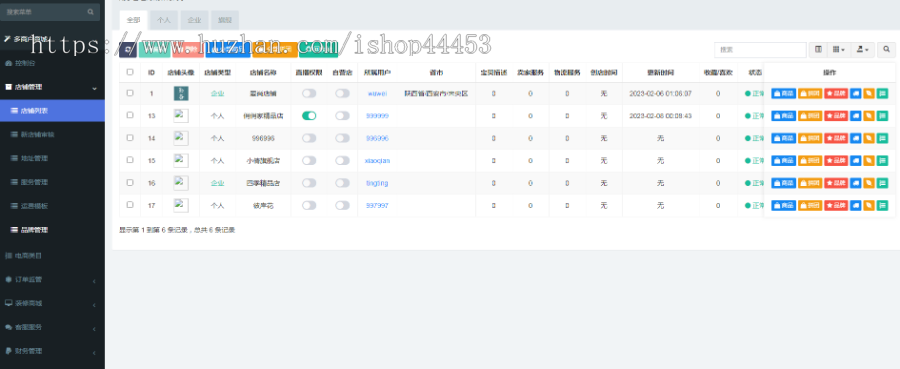Open the export dropdown near search
This screenshot has height=369, width=900.
(x=863, y=50)
